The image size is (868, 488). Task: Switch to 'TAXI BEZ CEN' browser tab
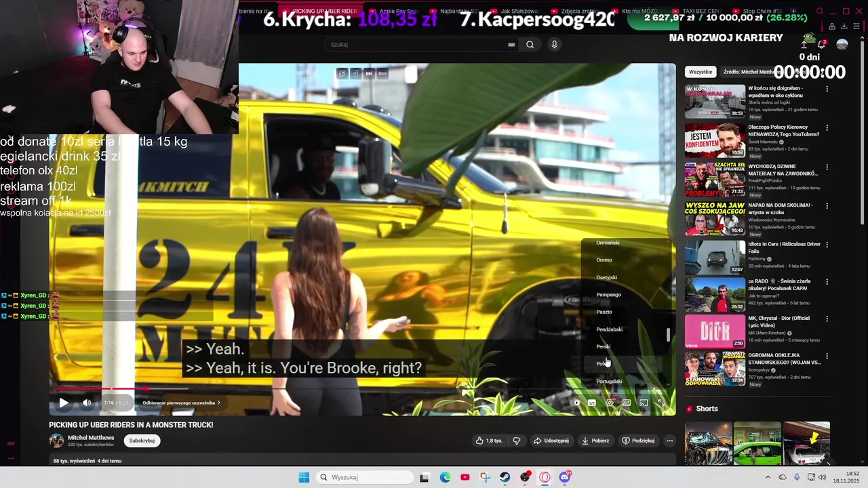pyautogui.click(x=698, y=12)
